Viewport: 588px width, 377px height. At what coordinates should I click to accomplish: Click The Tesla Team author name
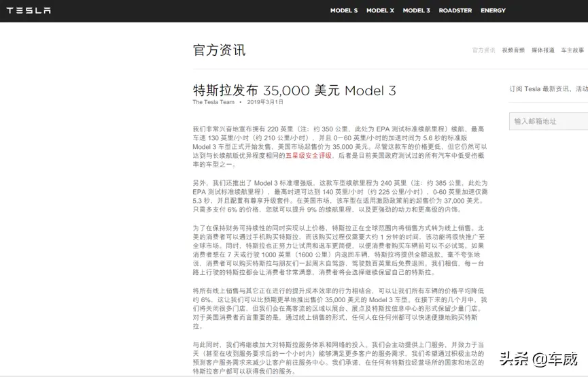coord(213,103)
